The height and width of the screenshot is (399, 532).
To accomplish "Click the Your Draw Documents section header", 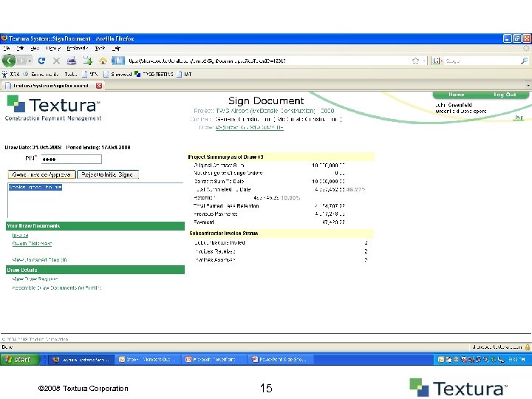I will 95,226.
